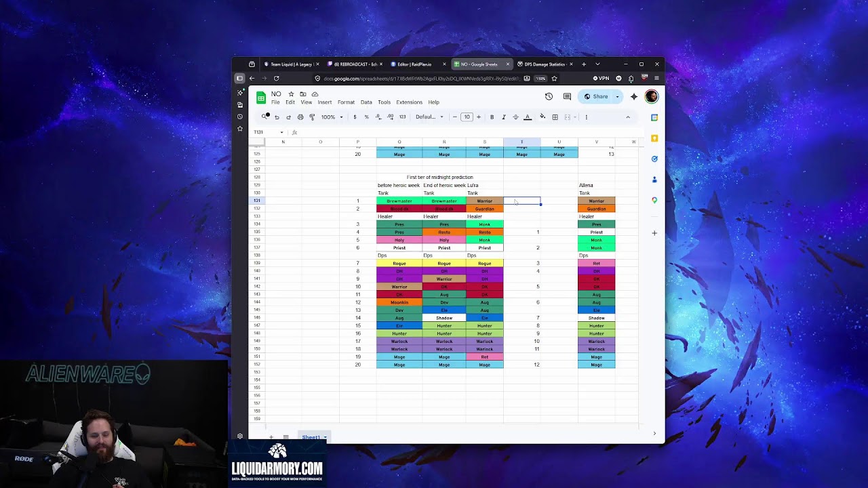Decrease font size with minus button
Image resolution: width=868 pixels, height=488 pixels.
point(455,117)
